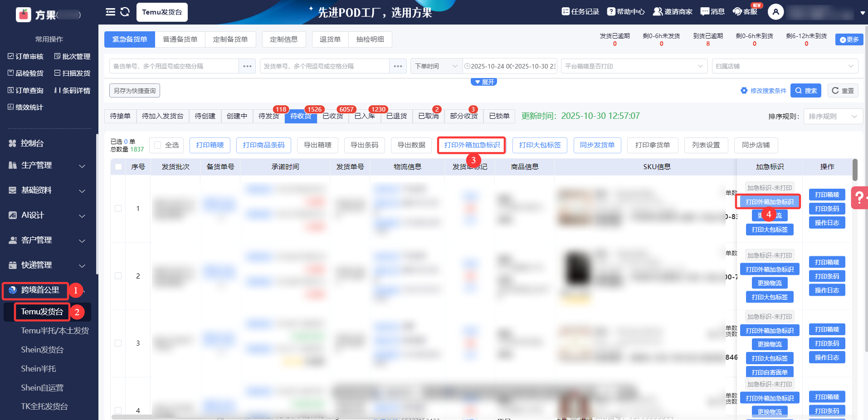Click the user avatar icon

776,12
